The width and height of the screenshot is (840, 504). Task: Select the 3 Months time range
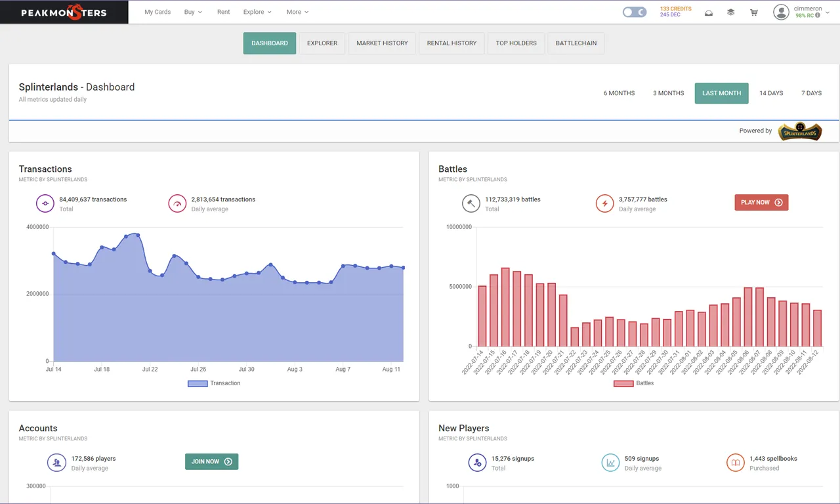click(x=668, y=93)
